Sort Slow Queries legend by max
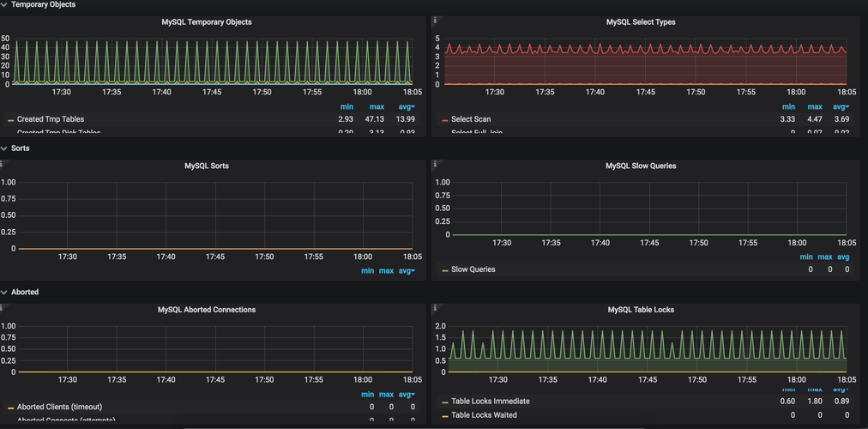 point(825,257)
